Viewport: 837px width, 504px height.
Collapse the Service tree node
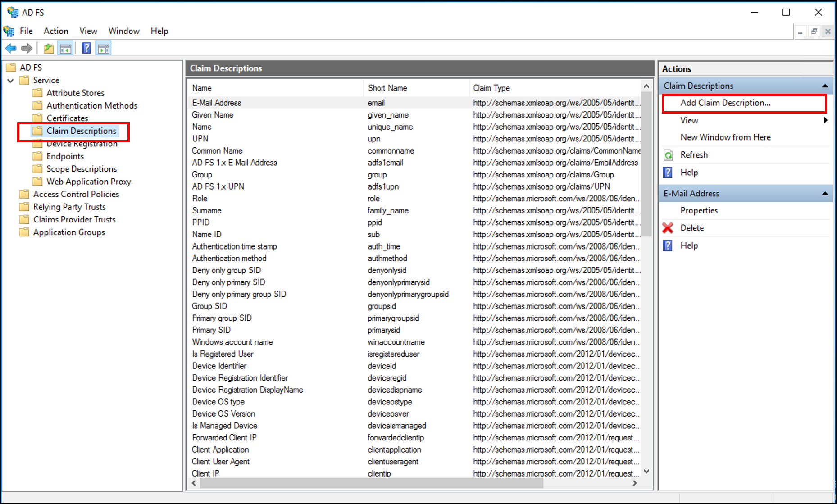pyautogui.click(x=11, y=81)
